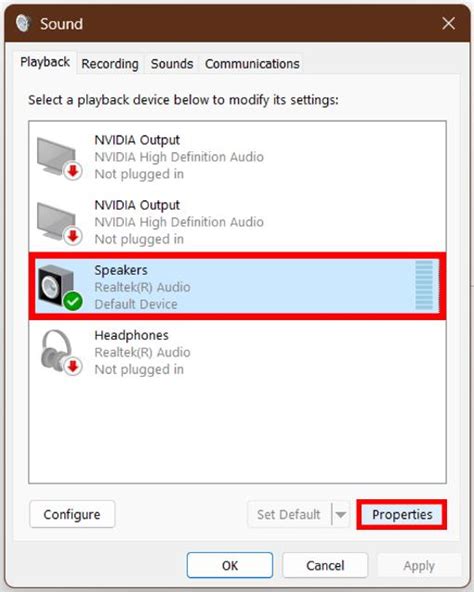Click the red not-plugged-in arrow on Headphones
This screenshot has width=474, height=592.
click(73, 366)
